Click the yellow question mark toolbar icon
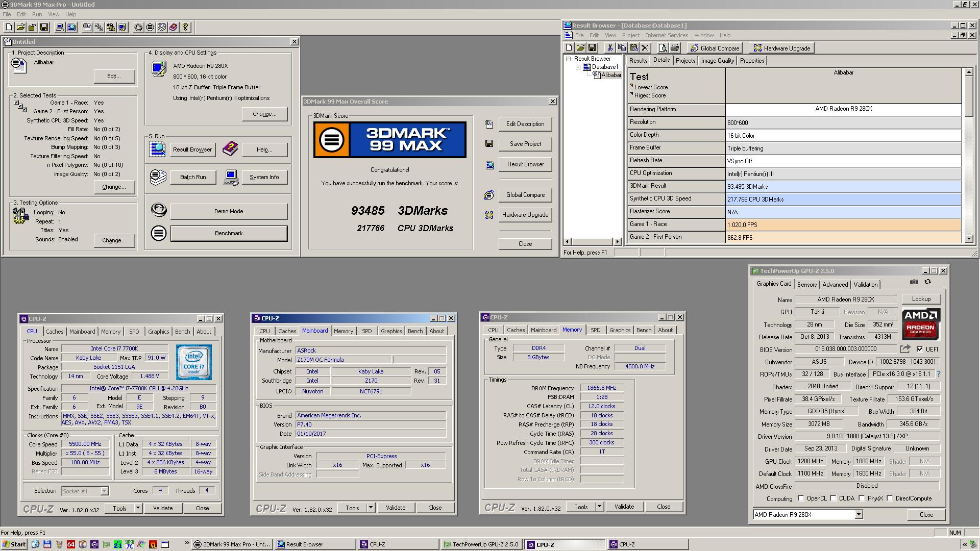Image resolution: width=980 pixels, height=551 pixels. (185, 28)
